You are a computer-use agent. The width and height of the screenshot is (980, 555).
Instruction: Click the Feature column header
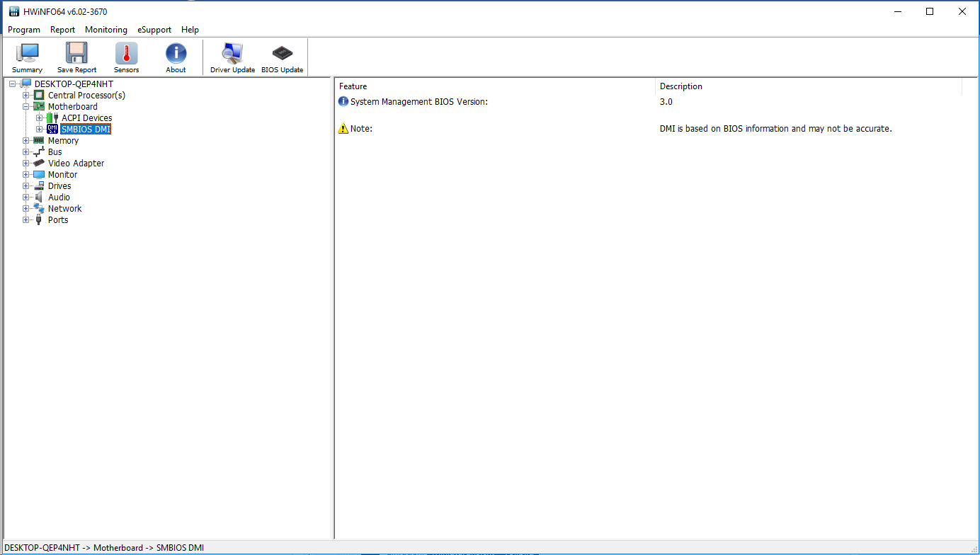point(495,86)
